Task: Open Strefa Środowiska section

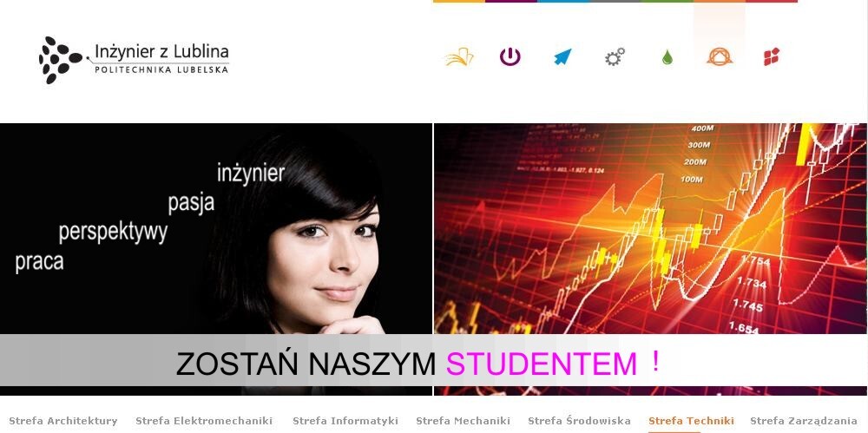Action: tap(579, 421)
